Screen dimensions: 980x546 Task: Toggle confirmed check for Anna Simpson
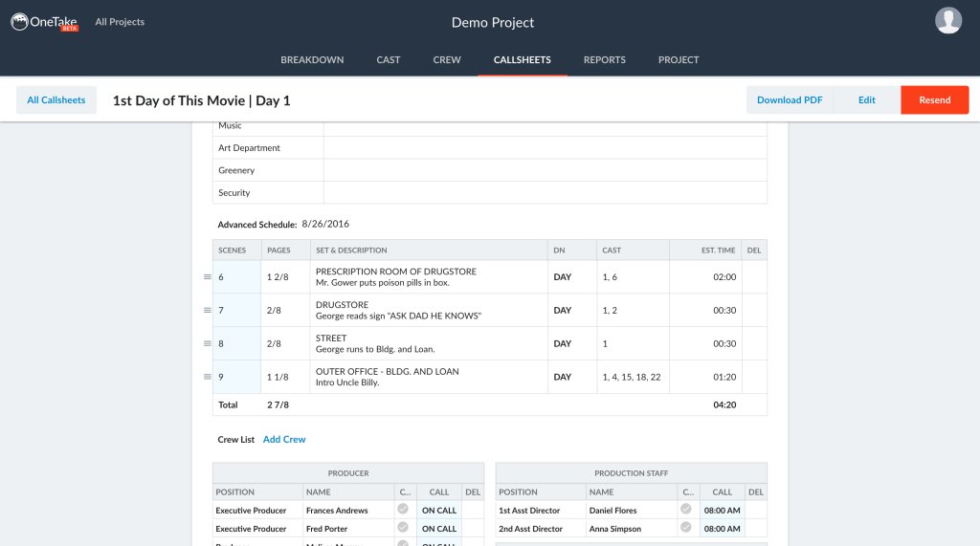(x=686, y=527)
